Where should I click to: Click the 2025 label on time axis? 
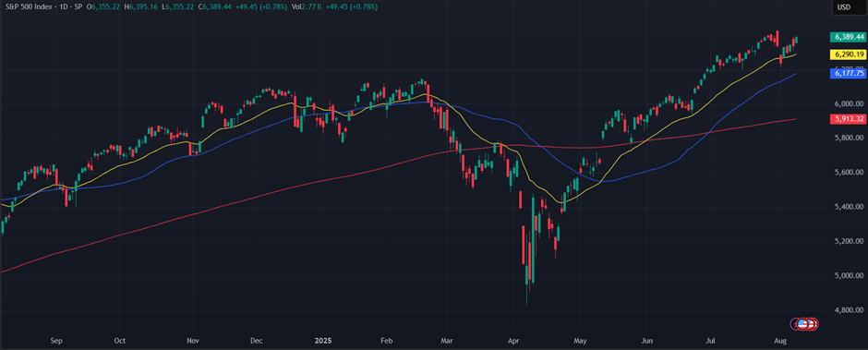tap(323, 342)
